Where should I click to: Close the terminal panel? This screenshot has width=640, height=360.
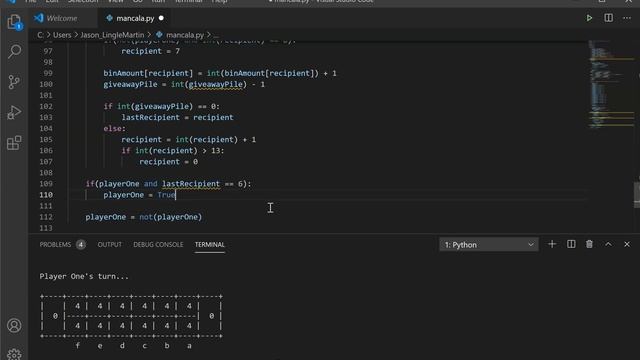point(627,244)
